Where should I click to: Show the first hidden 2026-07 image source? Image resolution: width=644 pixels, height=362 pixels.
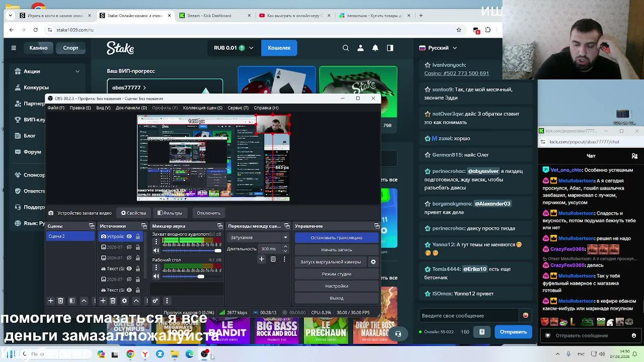click(x=129, y=247)
